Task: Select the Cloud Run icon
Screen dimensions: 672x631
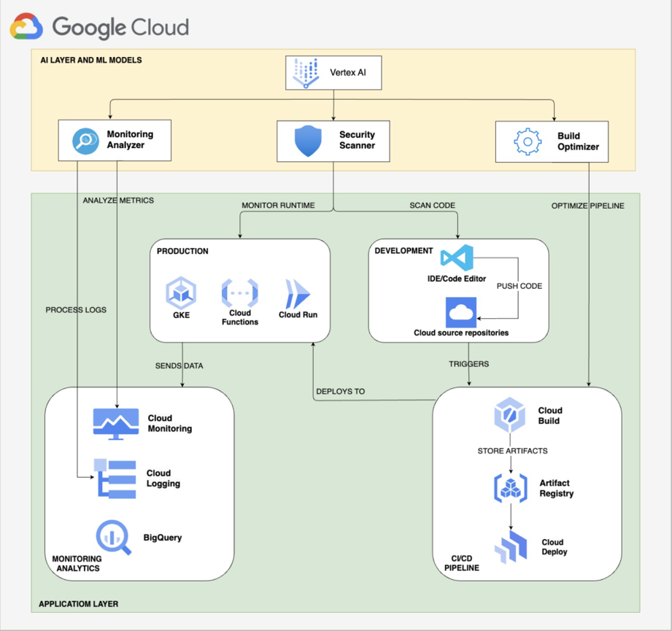Action: [x=298, y=294]
